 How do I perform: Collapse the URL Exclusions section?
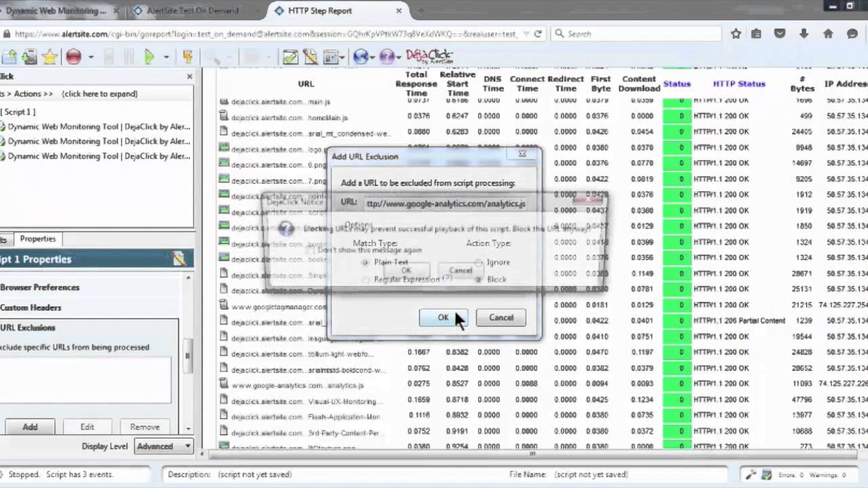pyautogui.click(x=28, y=328)
